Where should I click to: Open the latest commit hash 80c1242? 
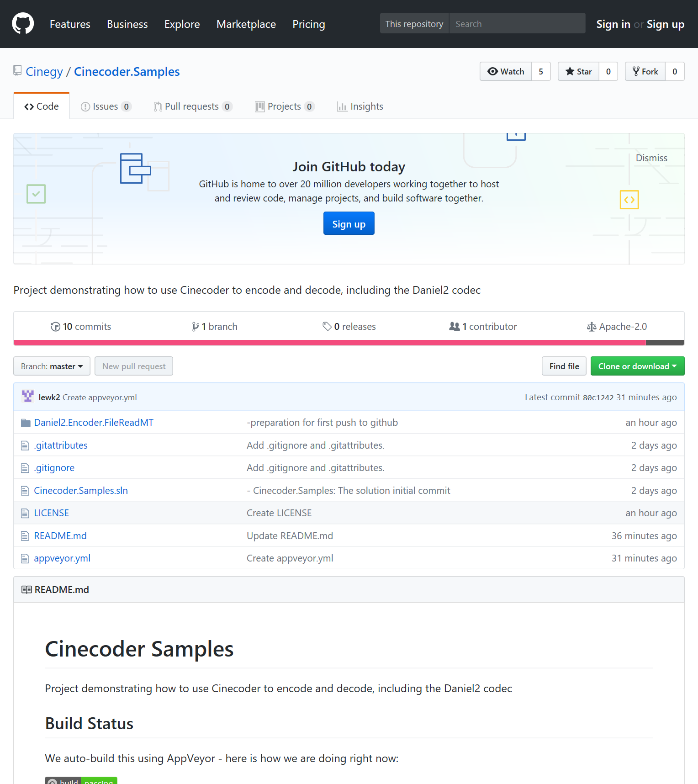coord(598,397)
